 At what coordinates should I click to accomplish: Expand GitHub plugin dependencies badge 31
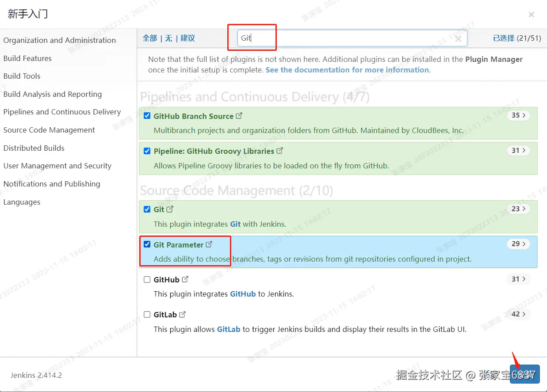point(518,279)
